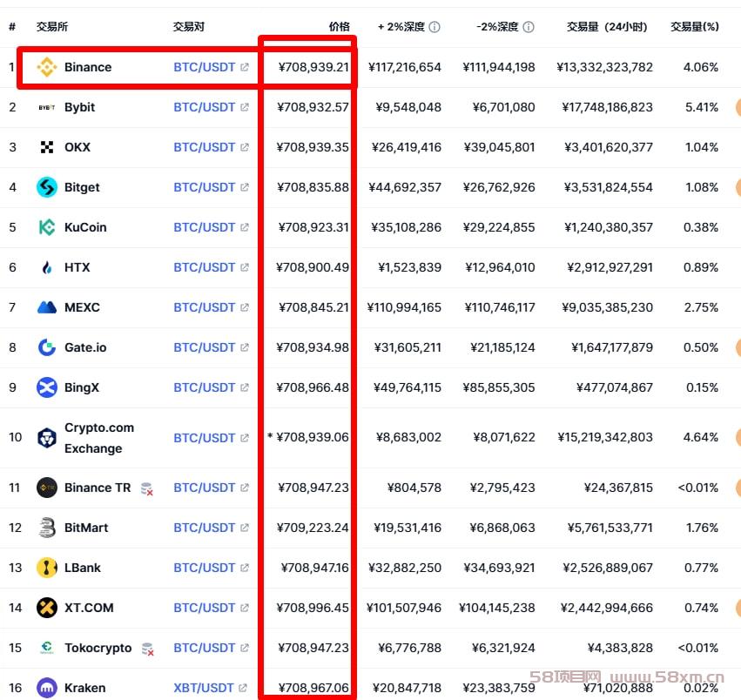Image resolution: width=741 pixels, height=700 pixels.
Task: Click the HTX flame logo
Action: point(47,267)
